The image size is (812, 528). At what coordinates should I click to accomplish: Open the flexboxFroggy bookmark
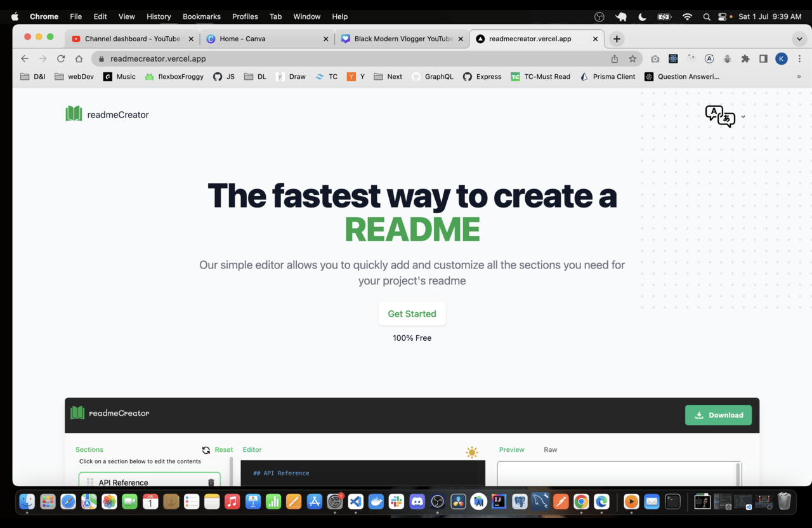[174, 77]
